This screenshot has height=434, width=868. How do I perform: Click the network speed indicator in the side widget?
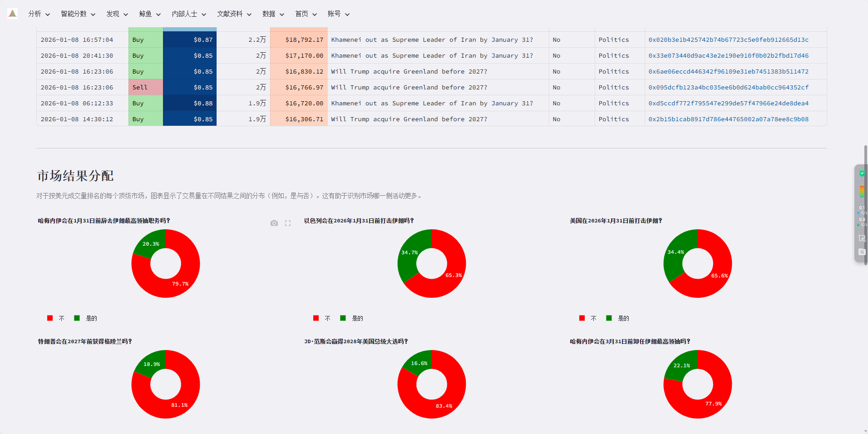(x=862, y=216)
